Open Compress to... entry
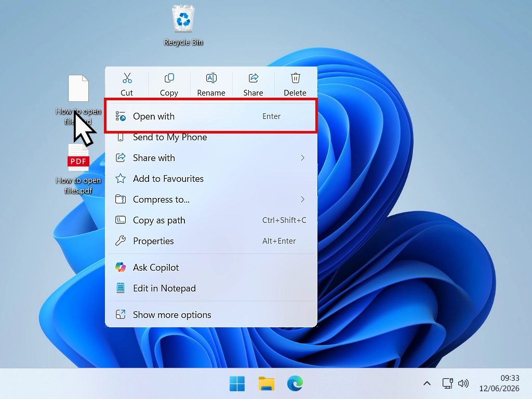 [x=211, y=199]
